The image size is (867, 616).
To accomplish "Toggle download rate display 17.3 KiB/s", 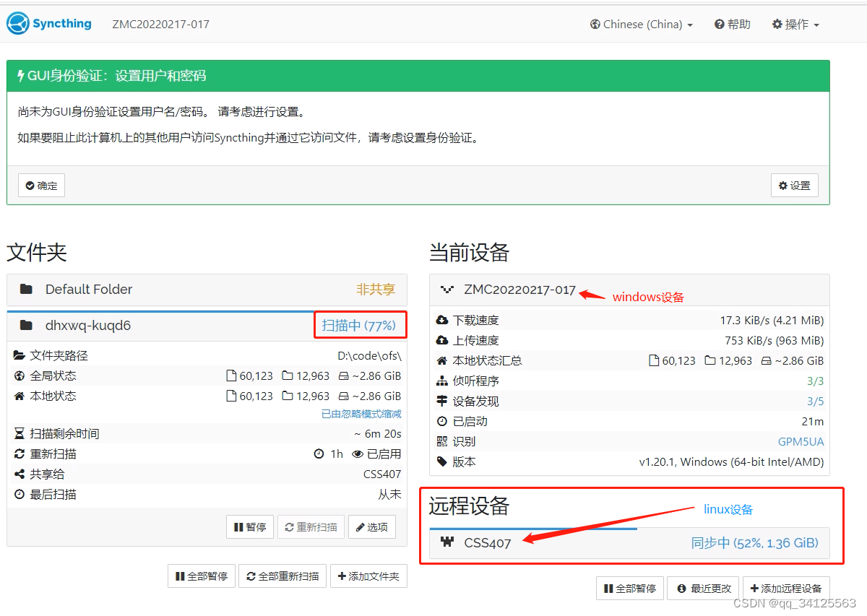I will (x=772, y=321).
